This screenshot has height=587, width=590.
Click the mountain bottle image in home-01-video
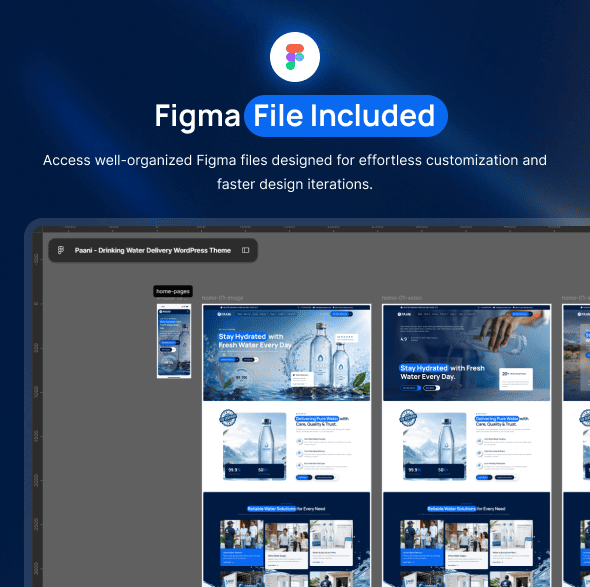pyautogui.click(x=435, y=446)
